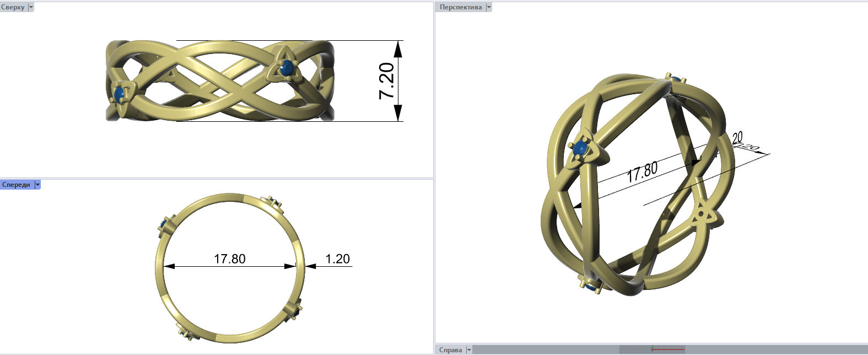Click the 1.20 thickness dimension label
This screenshot has width=868, height=355.
pos(337,259)
